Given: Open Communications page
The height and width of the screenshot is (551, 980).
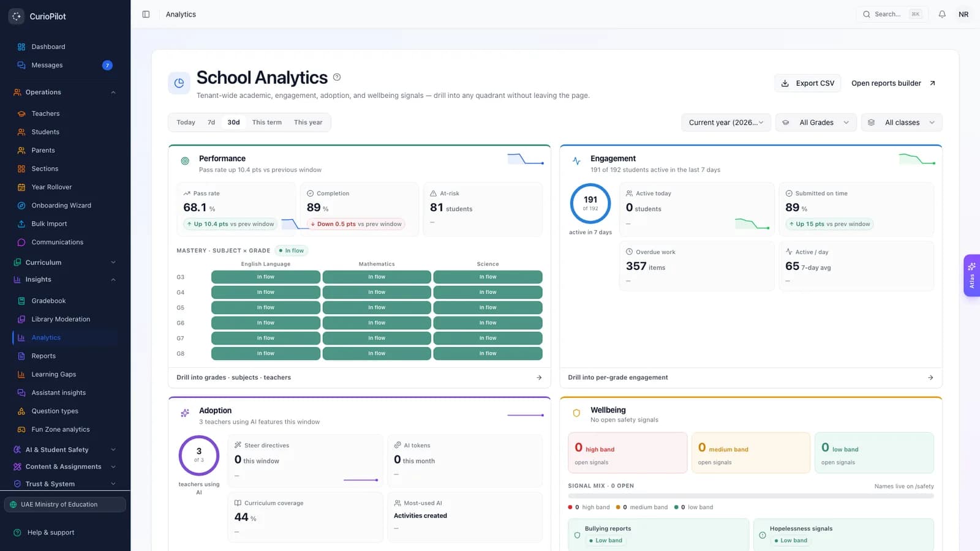Looking at the screenshot, I should coord(65,242).
